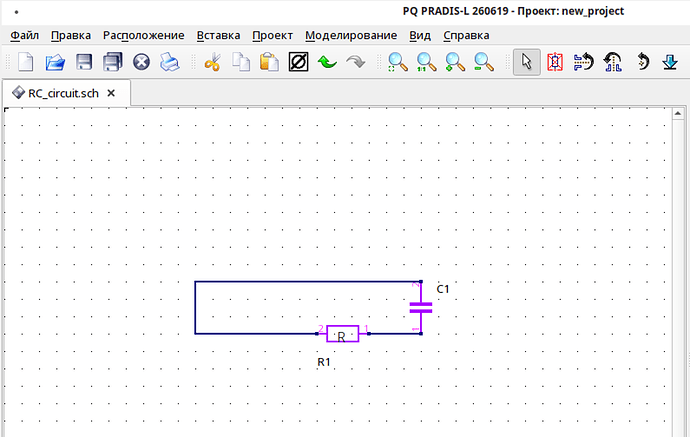The height and width of the screenshot is (437, 690).
Task: Paste from clipboard icon
Action: [269, 62]
